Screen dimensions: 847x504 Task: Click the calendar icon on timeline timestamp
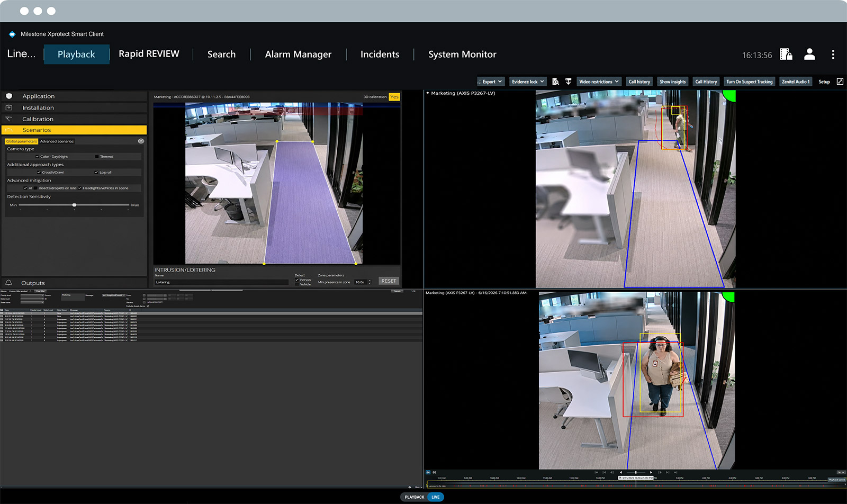(620, 478)
